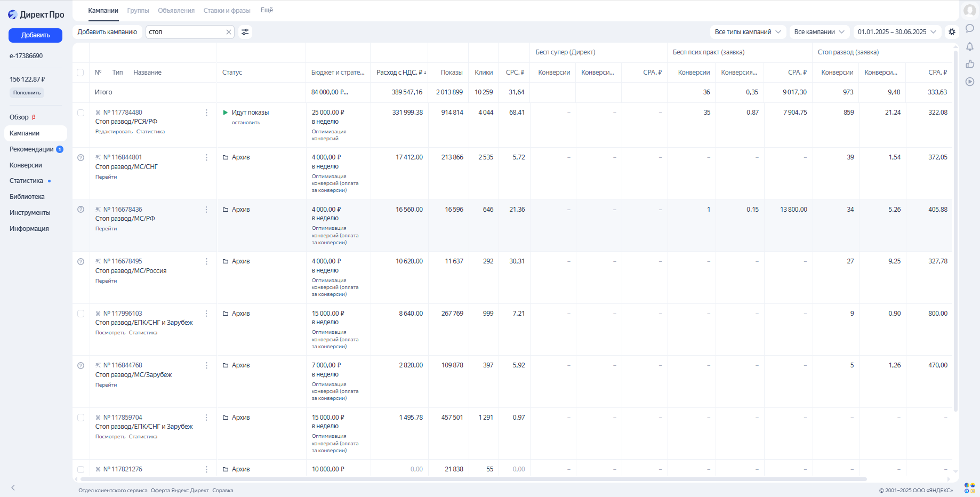Select checkbox for campaign 117996103
This screenshot has width=980, height=497.
(81, 314)
